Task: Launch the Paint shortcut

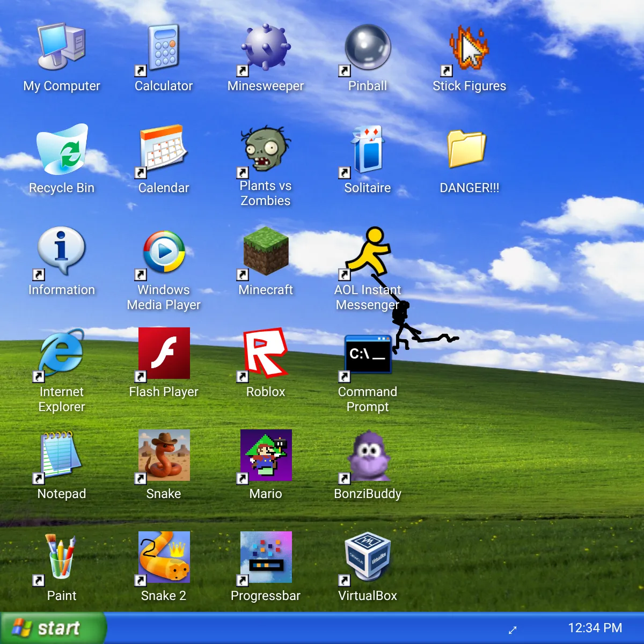Action: [62, 557]
